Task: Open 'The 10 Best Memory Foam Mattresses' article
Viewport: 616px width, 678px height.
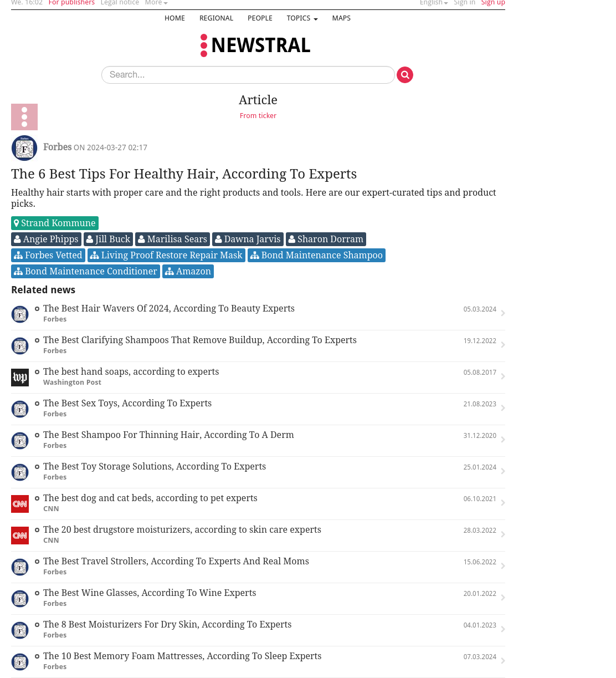Action: pyautogui.click(x=182, y=656)
